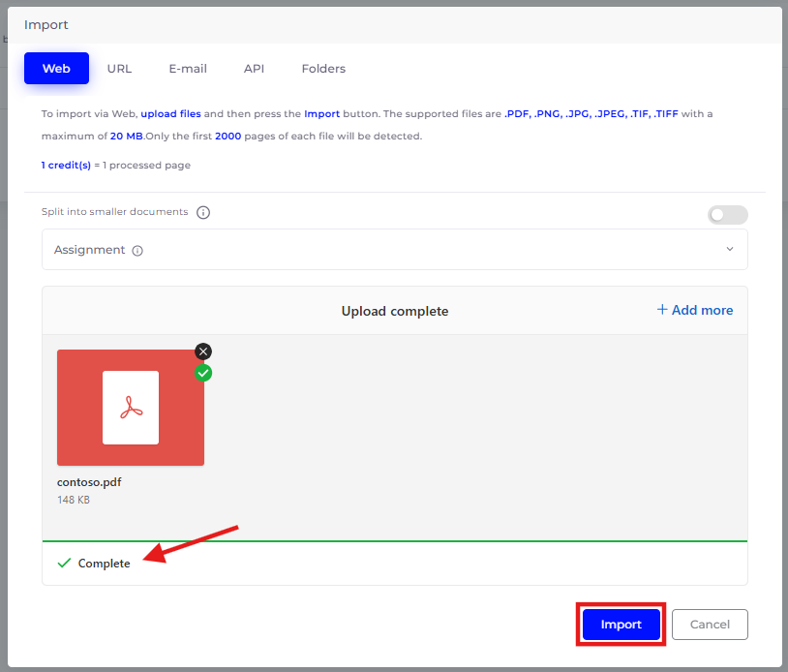Click the upload files link in instructions
This screenshot has width=788, height=672.
coord(170,114)
